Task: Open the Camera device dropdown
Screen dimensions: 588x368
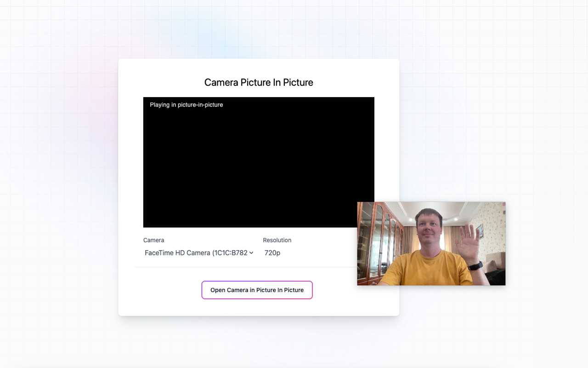Action: (x=198, y=253)
